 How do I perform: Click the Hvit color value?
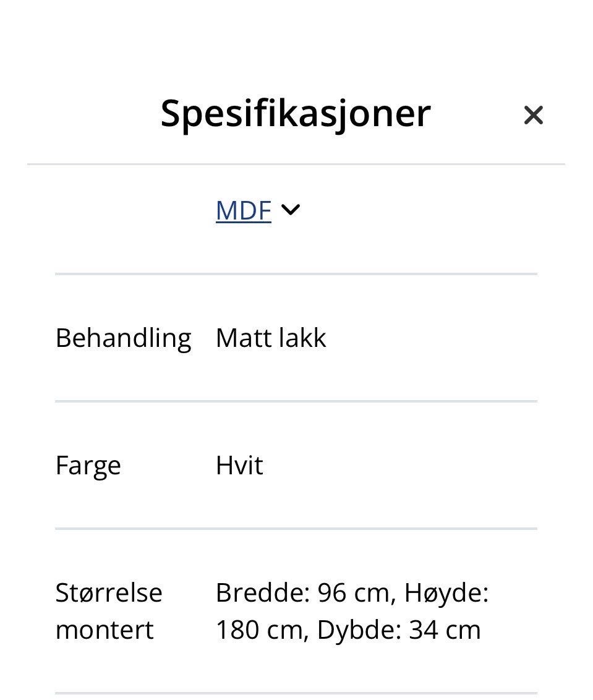pyautogui.click(x=239, y=466)
